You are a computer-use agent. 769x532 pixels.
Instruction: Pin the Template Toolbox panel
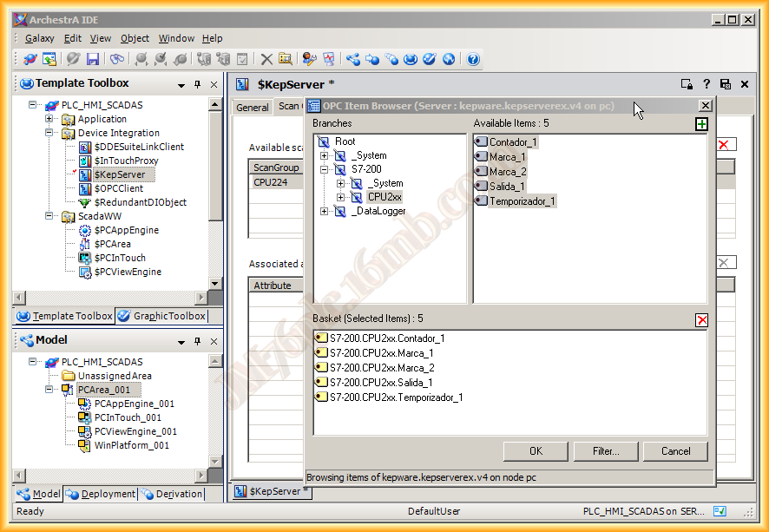pos(197,84)
